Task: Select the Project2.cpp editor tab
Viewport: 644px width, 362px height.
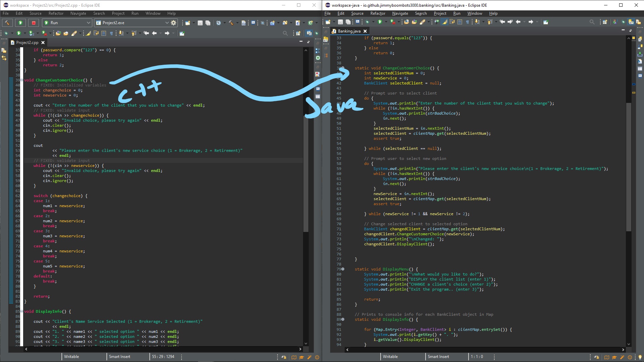Action: point(27,43)
